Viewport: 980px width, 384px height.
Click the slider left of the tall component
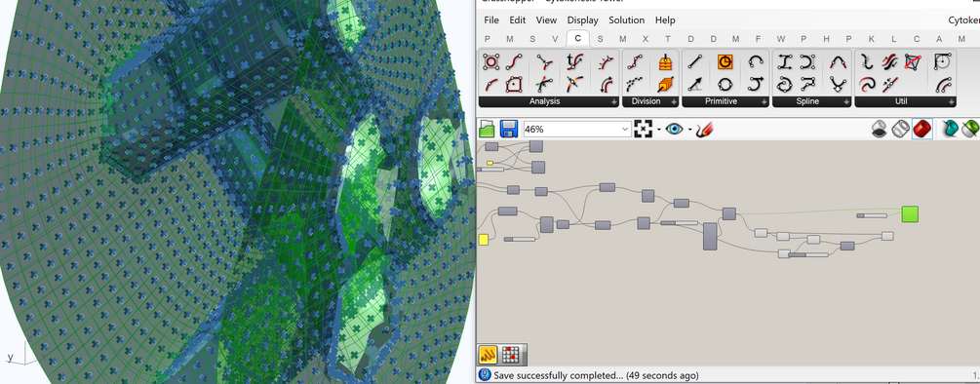coord(680,223)
